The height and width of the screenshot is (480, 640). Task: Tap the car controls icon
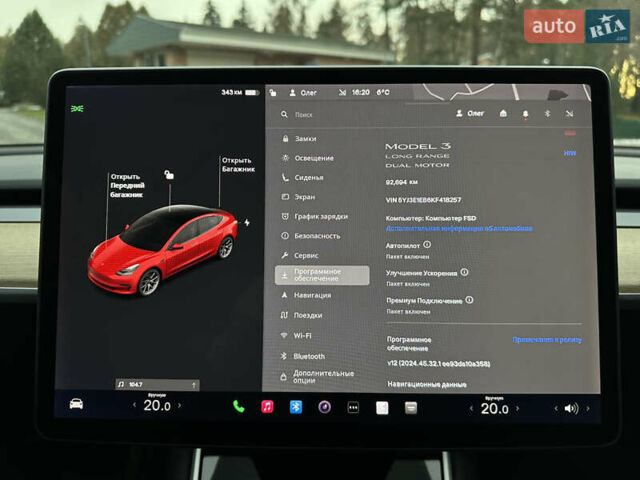[76, 404]
